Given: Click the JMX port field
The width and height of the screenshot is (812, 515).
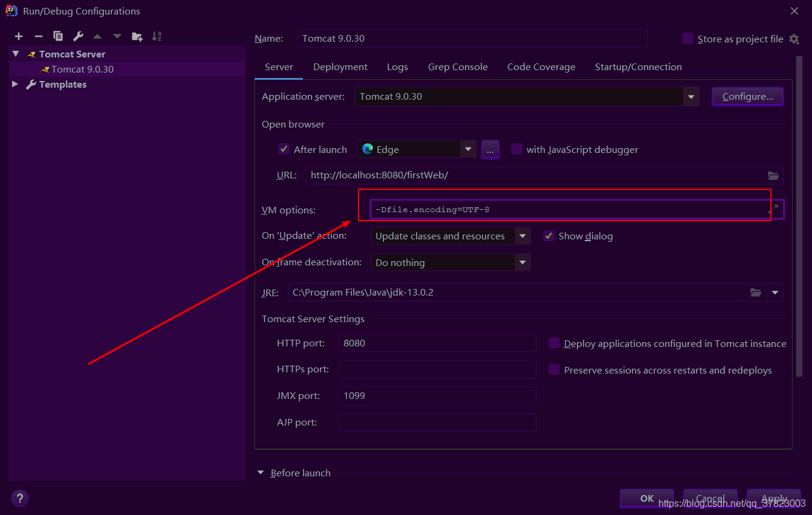Looking at the screenshot, I should (438, 396).
